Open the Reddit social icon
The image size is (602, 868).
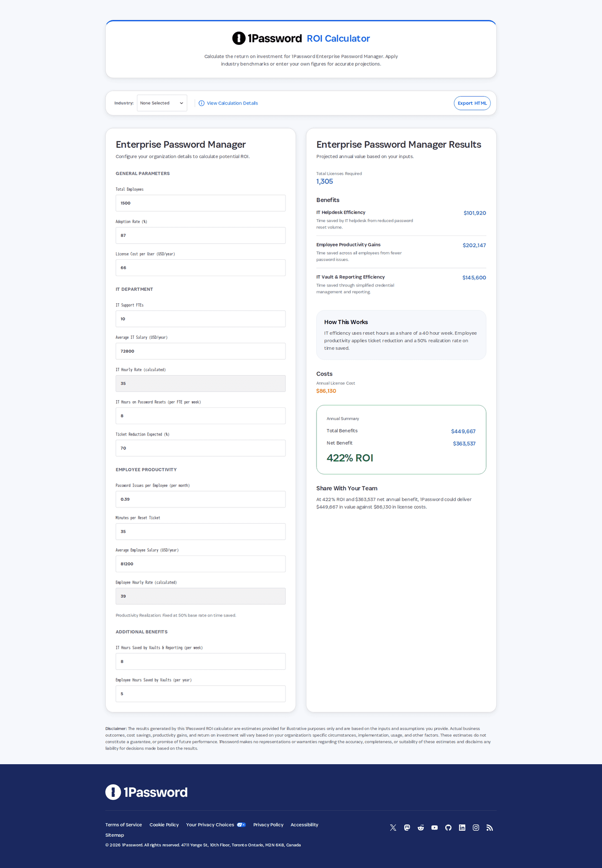point(421,827)
